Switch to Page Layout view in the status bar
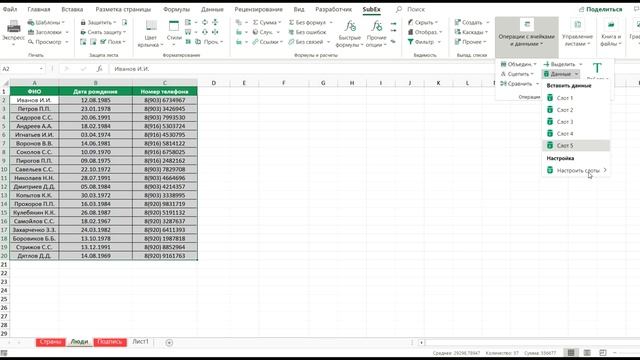The image size is (640, 360). pos(587,353)
